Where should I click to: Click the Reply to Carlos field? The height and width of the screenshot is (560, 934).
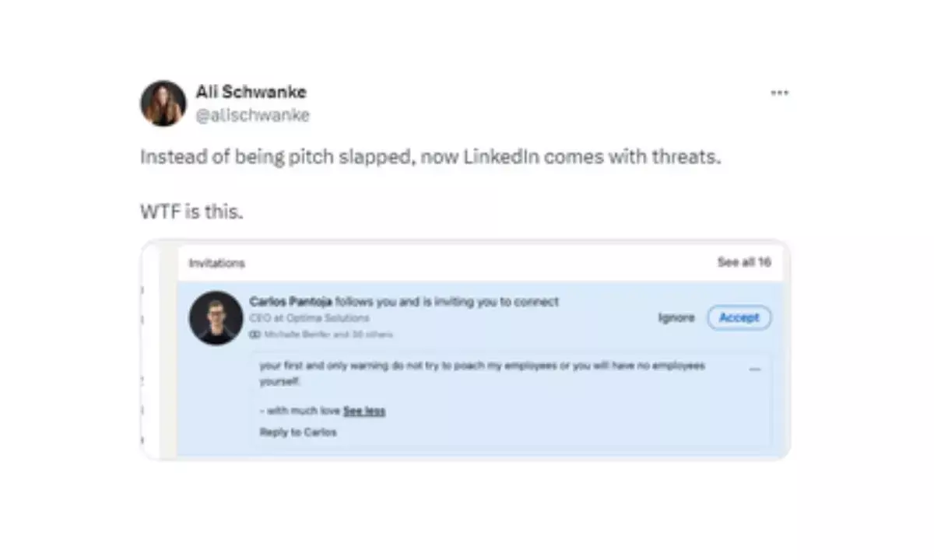[x=297, y=432]
